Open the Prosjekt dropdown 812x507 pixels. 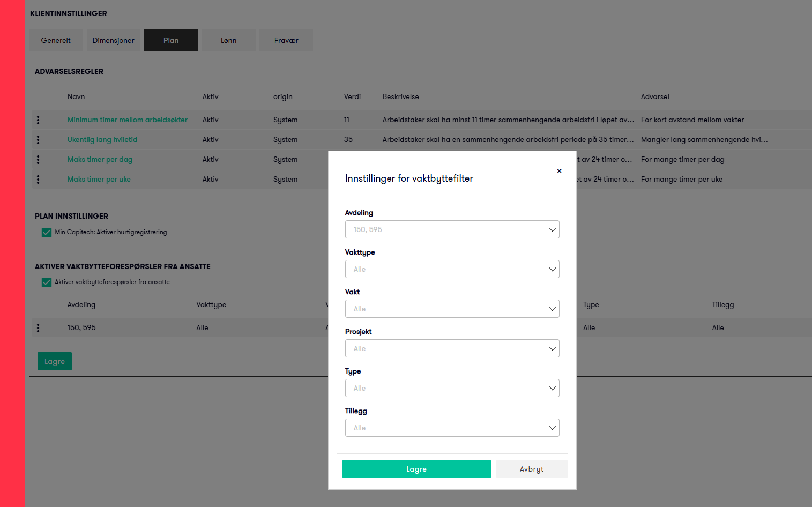point(452,348)
